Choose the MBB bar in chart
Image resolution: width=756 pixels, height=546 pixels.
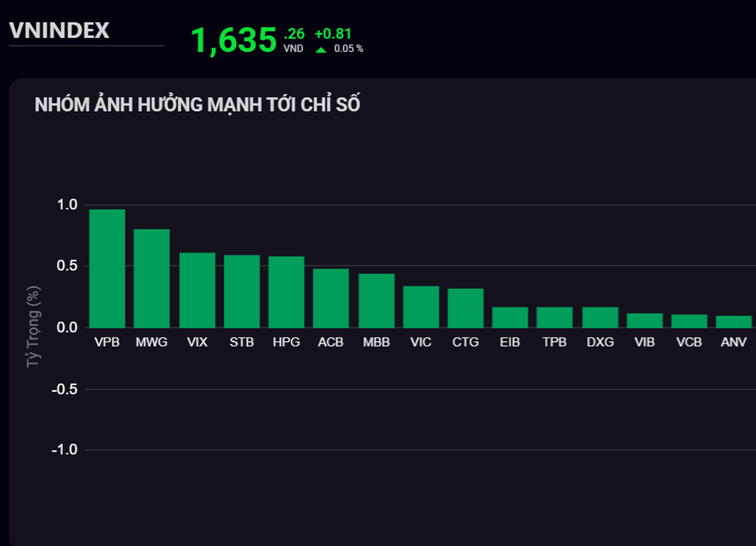pyautogui.click(x=377, y=300)
